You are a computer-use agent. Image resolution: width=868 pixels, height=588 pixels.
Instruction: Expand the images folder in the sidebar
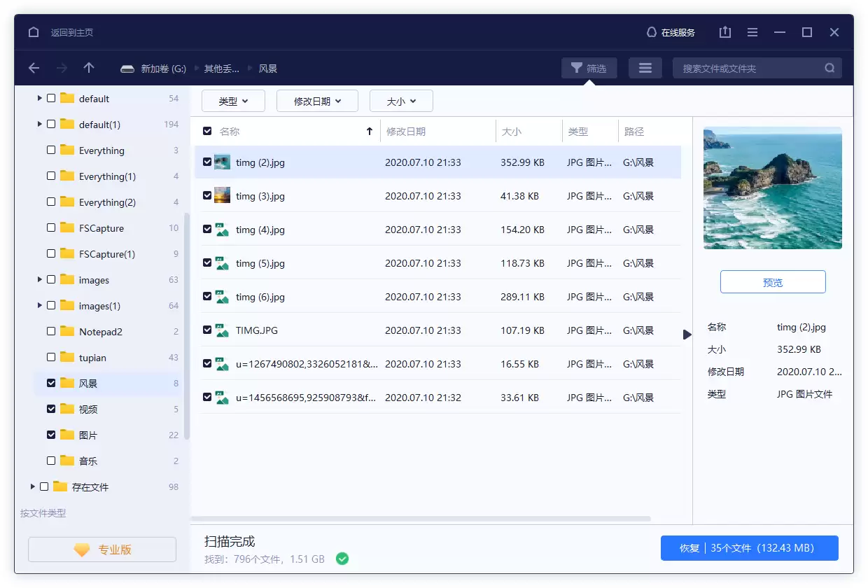39,279
